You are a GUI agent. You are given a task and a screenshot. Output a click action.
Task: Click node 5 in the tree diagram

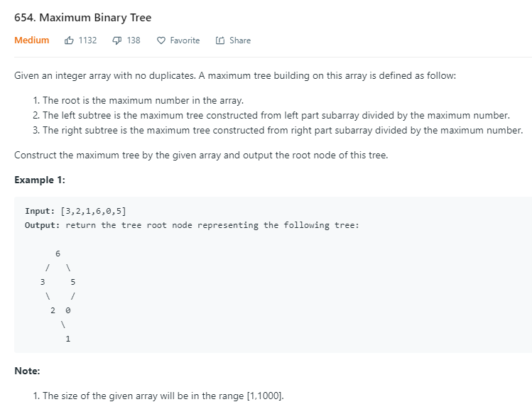[73, 282]
